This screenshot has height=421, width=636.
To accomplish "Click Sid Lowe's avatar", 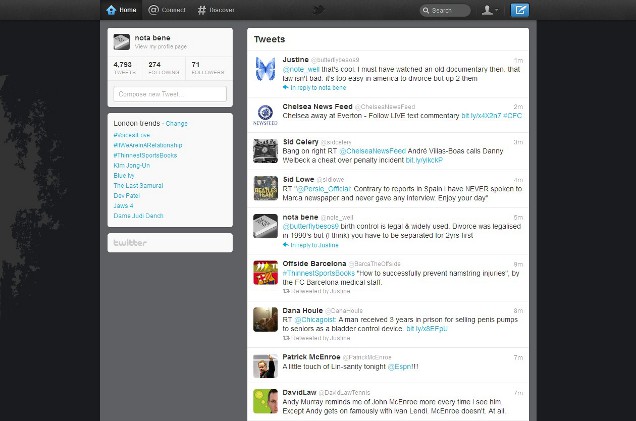I will tap(265, 188).
